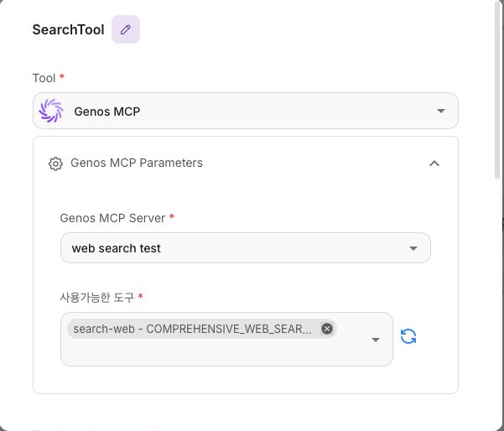Remove the search-web chip with its X icon
The image size is (504, 431).
coord(327,329)
